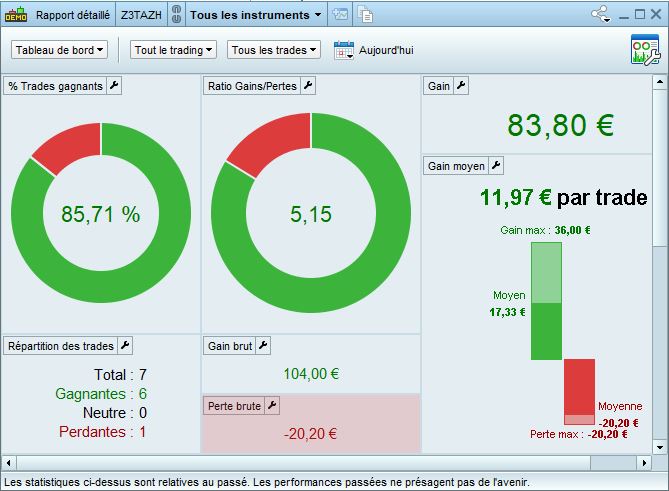Screen dimensions: 669x491
Task: Open the calendar date picker icon
Action: pos(343,50)
